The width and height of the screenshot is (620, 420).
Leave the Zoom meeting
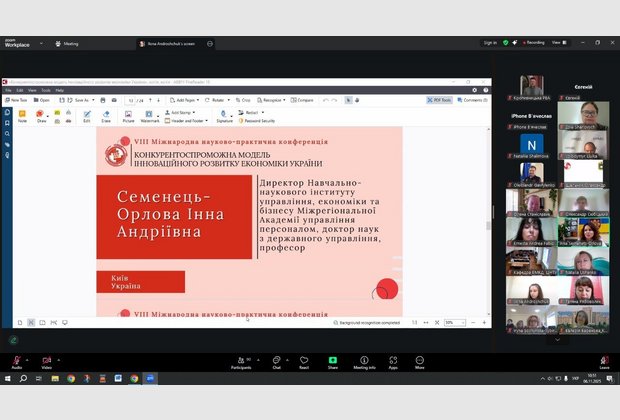point(605,362)
